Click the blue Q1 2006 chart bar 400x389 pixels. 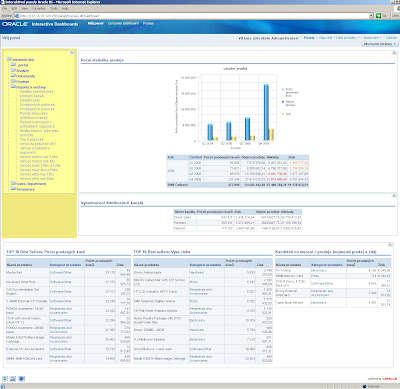[210, 132]
